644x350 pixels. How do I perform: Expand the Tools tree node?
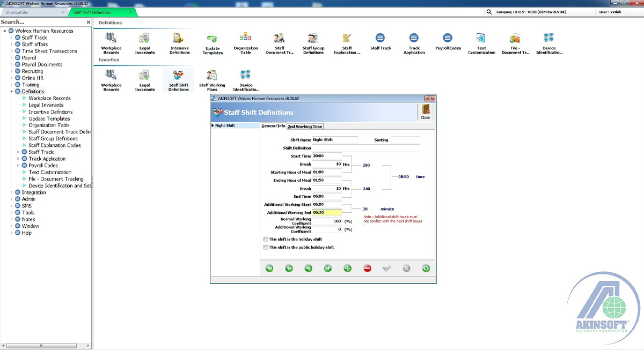[12, 212]
